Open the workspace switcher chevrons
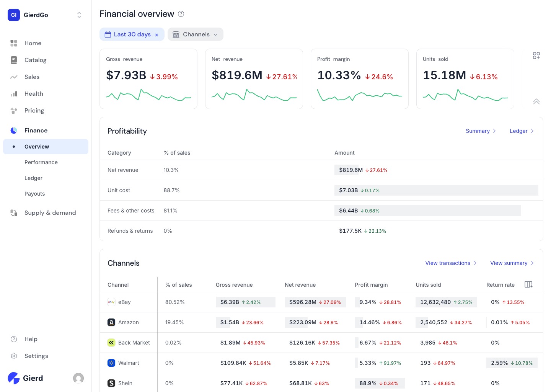This screenshot has width=551, height=392. pyautogui.click(x=79, y=15)
